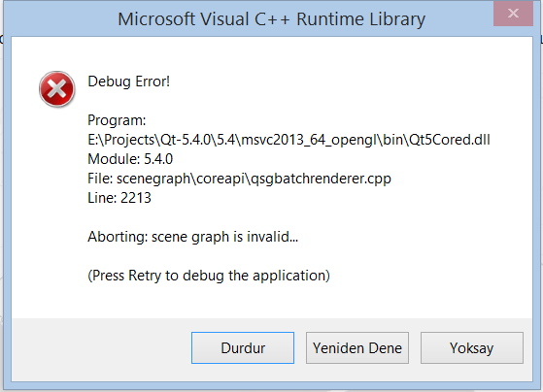Close the Runtime Library dialog
Viewport: 543px width, 392px height.
[x=513, y=14]
